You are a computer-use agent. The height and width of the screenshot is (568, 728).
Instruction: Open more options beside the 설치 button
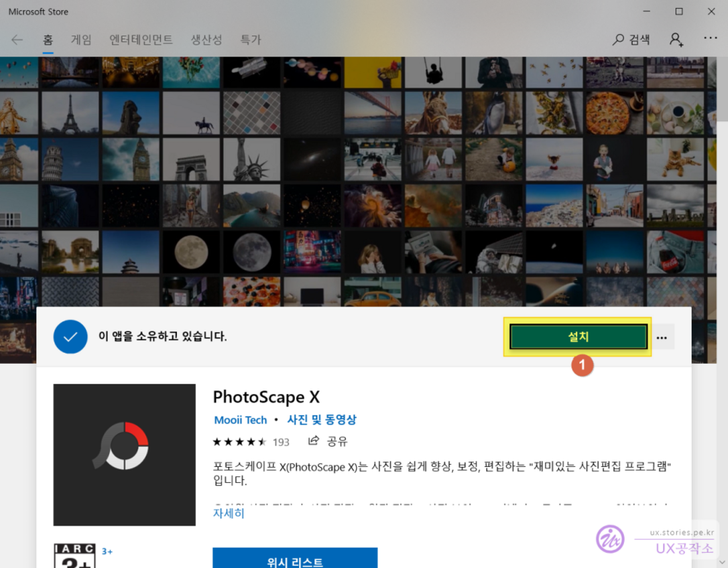coord(662,338)
